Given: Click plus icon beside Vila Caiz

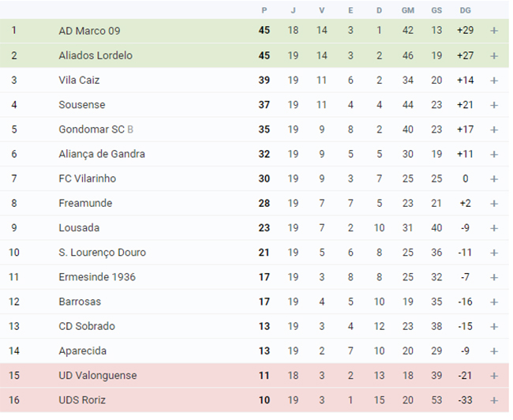Looking at the screenshot, I should [494, 81].
